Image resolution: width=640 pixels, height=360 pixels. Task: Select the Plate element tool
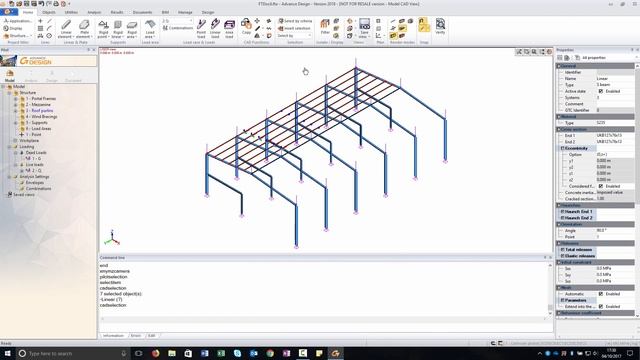coord(84,29)
